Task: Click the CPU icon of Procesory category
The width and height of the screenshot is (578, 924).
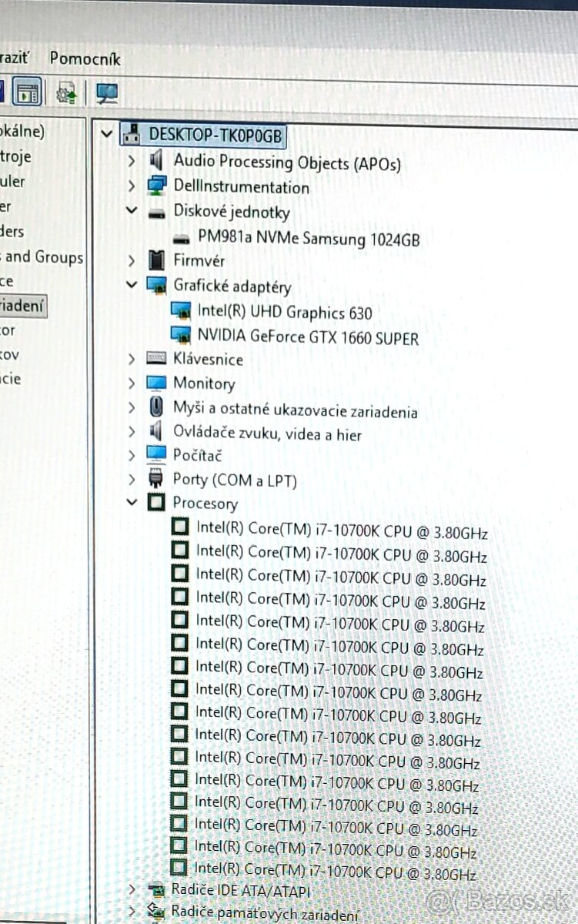Action: (156, 503)
